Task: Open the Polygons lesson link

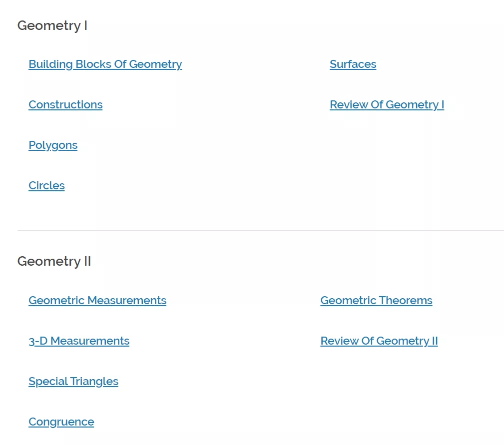Action: coord(53,145)
